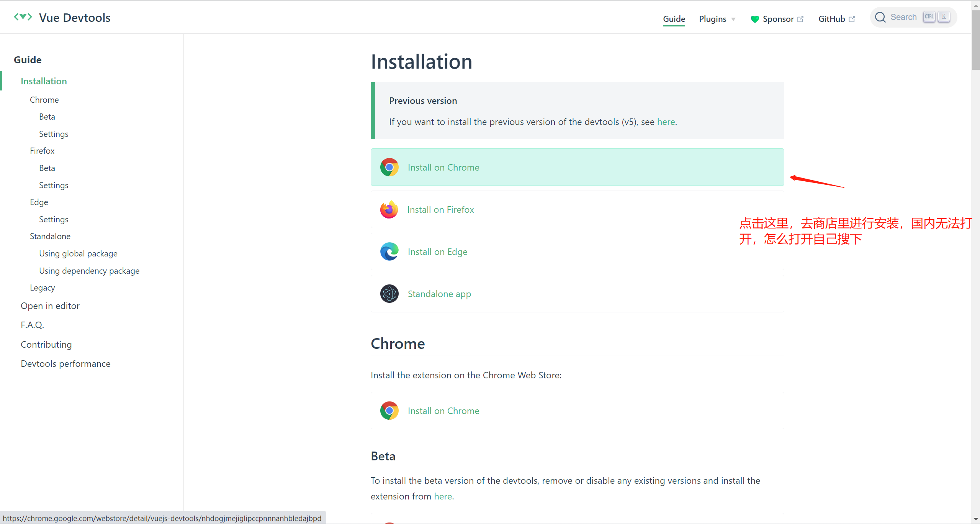Go to Chrome section in the sidebar
The height and width of the screenshot is (524, 980).
point(44,100)
